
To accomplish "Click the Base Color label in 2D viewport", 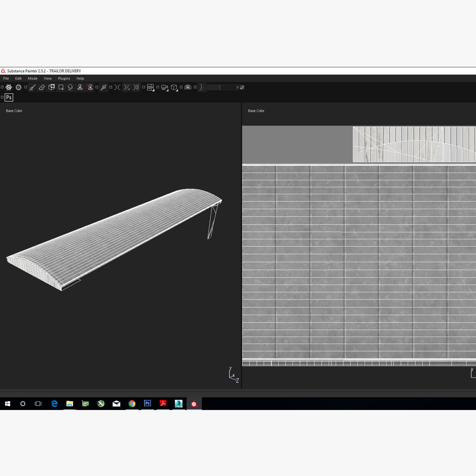I will click(256, 111).
